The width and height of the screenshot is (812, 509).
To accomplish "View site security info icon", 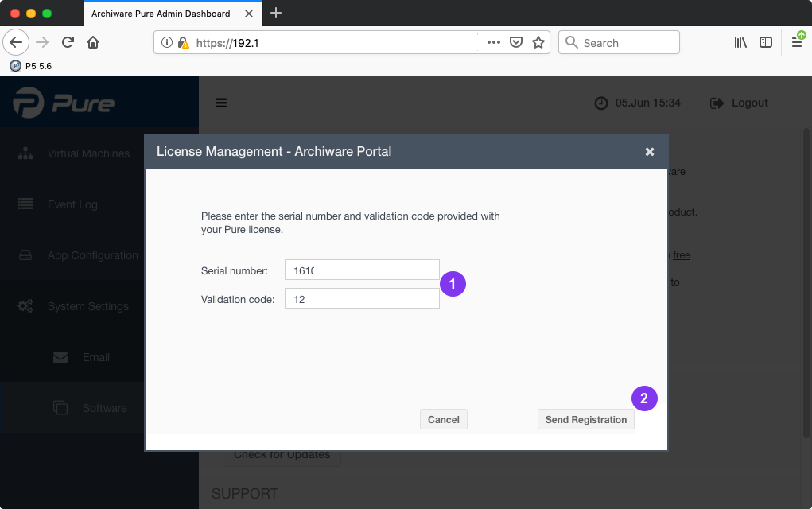I will pos(167,43).
